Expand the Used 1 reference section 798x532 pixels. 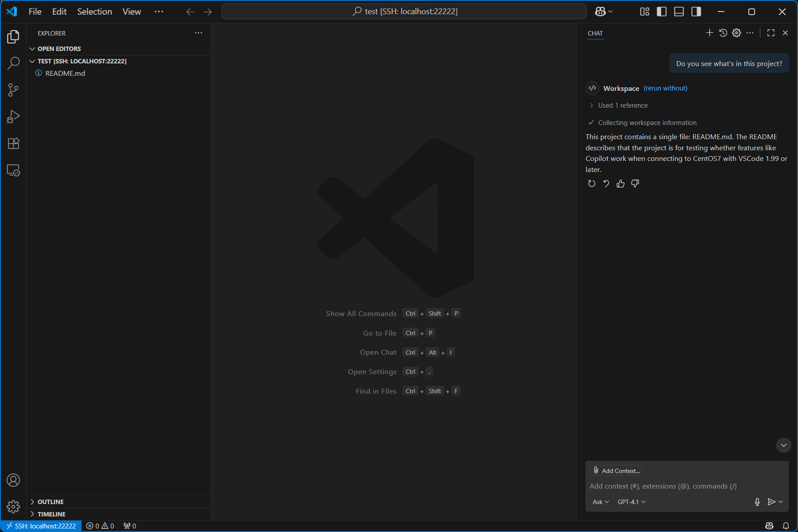[622, 106]
